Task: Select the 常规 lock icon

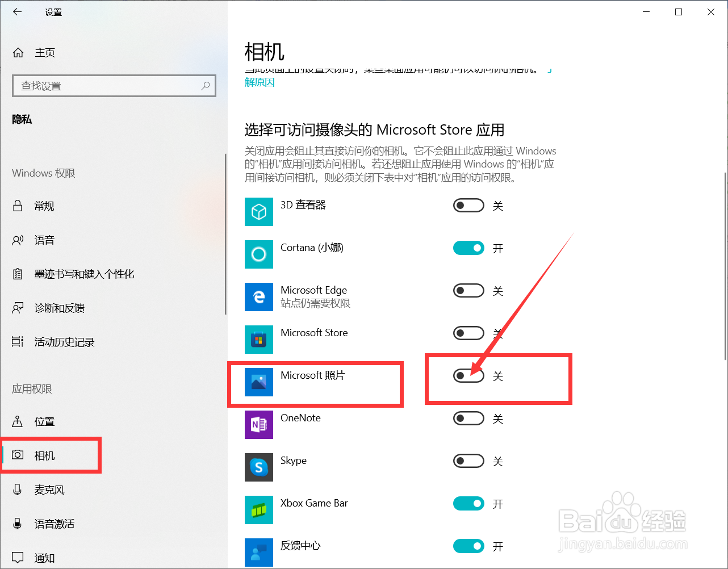Action: pyautogui.click(x=18, y=206)
